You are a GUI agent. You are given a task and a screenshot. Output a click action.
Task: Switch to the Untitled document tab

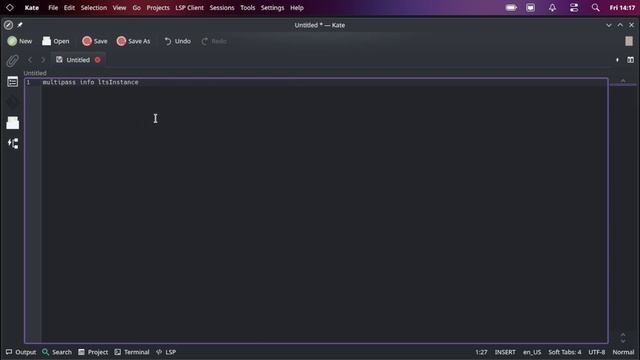pyautogui.click(x=78, y=60)
